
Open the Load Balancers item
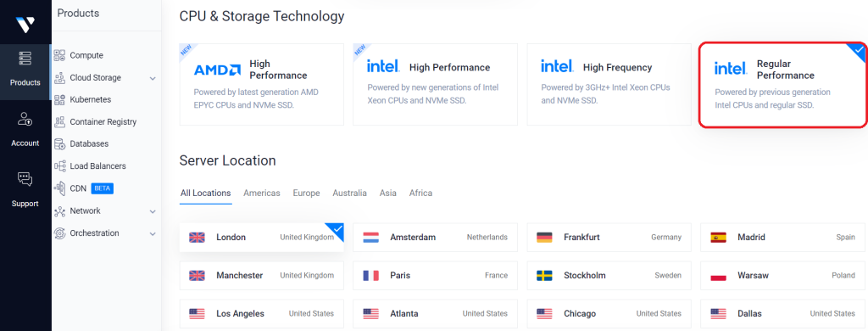click(90, 166)
